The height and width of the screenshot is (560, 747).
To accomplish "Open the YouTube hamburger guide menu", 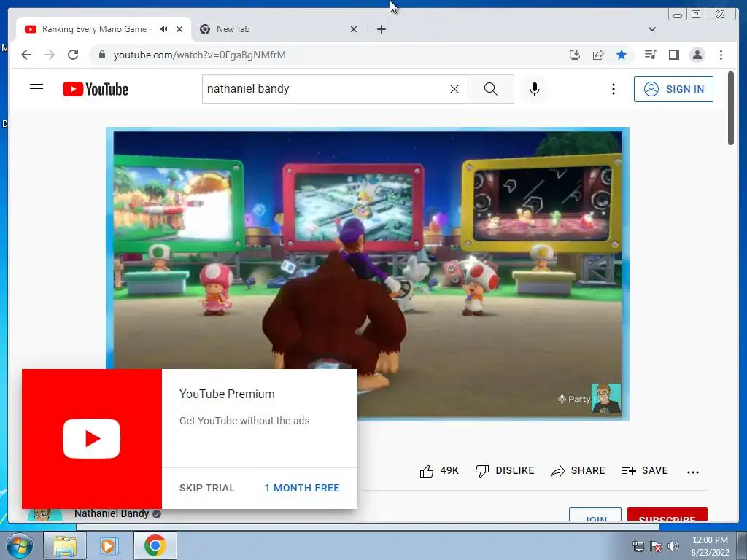I will (36, 88).
